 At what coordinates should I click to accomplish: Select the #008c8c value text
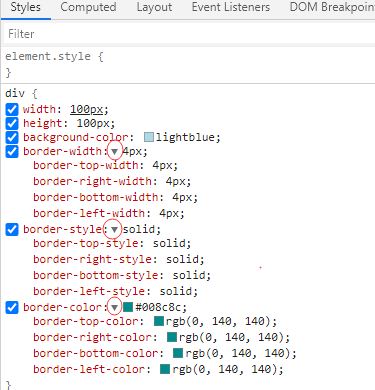[x=158, y=307]
